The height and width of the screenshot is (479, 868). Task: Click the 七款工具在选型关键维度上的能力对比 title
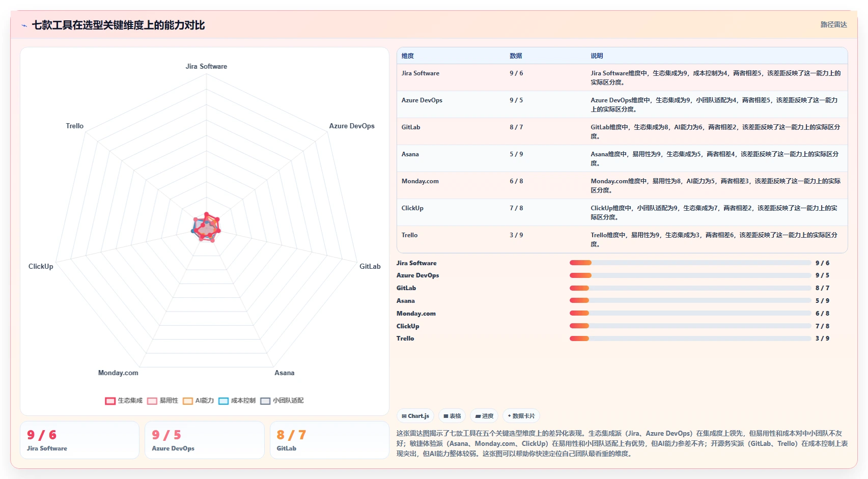click(x=118, y=25)
